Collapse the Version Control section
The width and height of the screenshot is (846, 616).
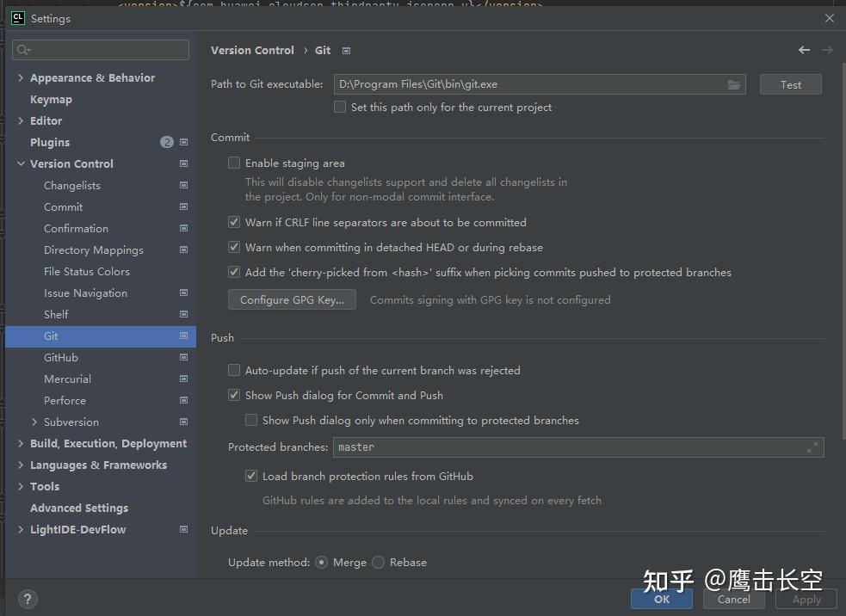pyautogui.click(x=21, y=163)
